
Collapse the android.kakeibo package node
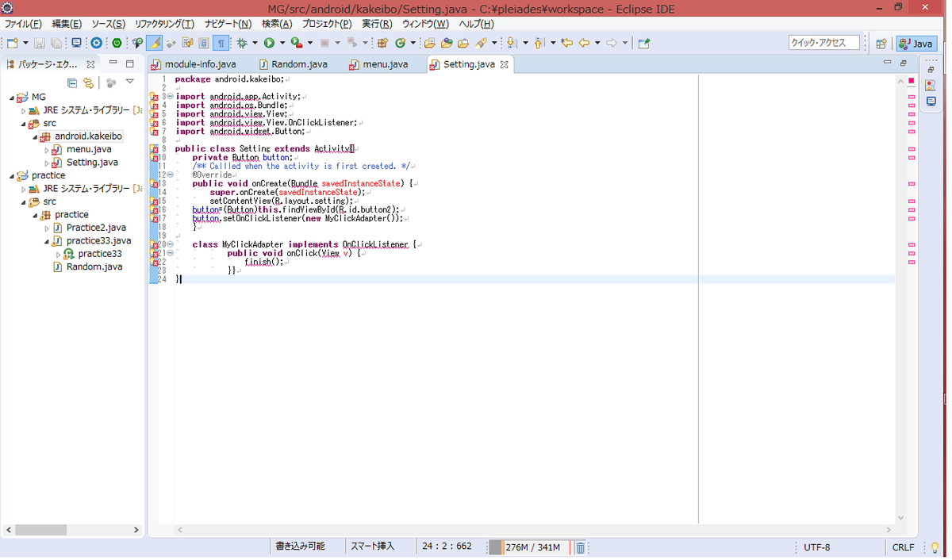tap(35, 136)
